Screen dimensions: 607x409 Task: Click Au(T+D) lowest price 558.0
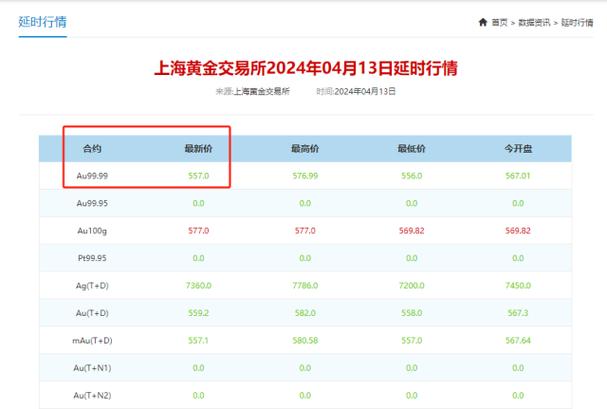(412, 313)
